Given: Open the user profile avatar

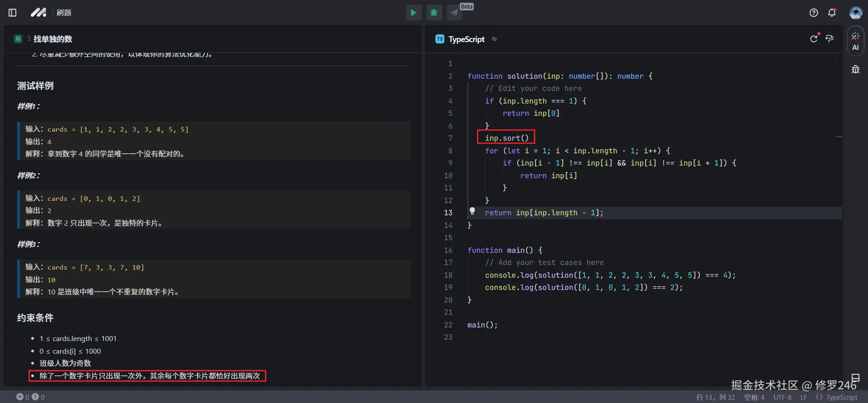Looking at the screenshot, I should pyautogui.click(x=855, y=13).
